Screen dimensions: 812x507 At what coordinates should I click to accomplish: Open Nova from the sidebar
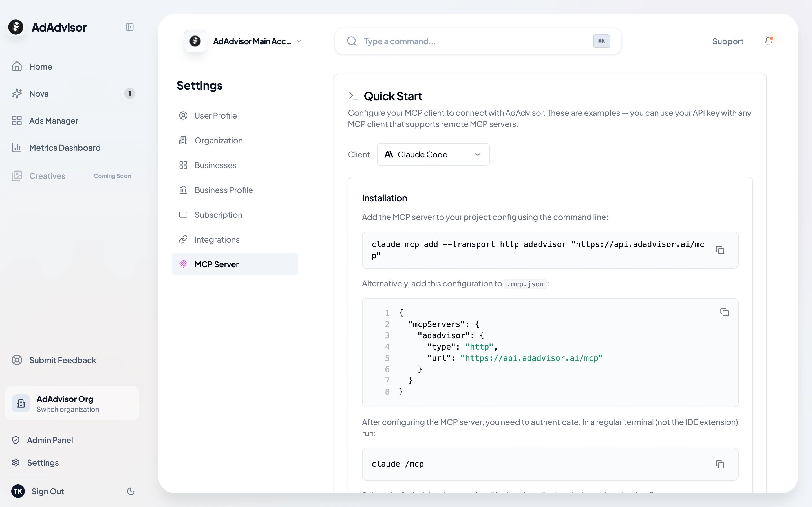[39, 94]
